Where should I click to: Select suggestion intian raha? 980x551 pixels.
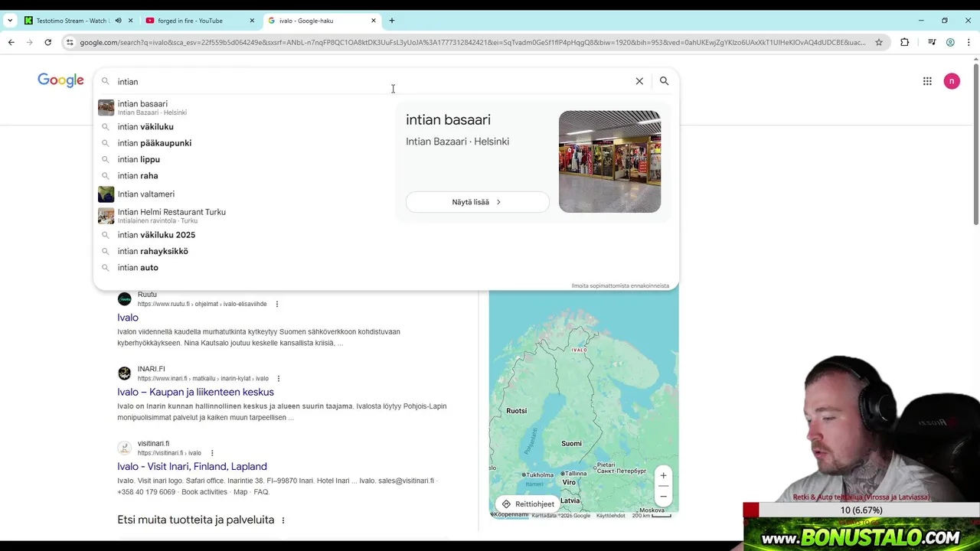tap(243, 176)
